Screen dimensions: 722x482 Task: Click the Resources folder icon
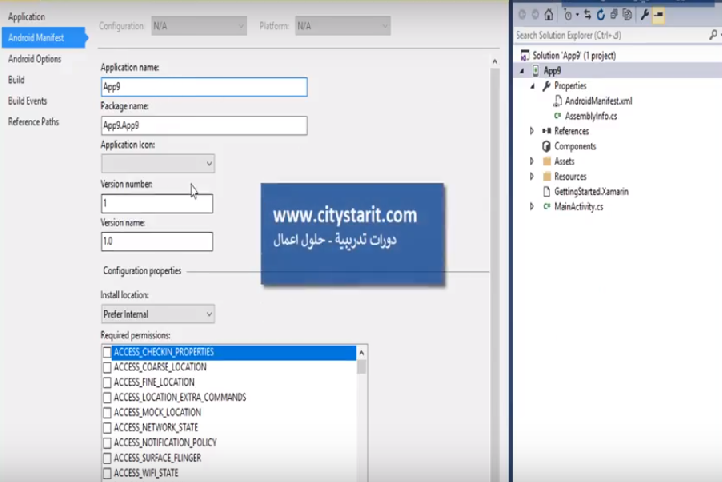coord(547,176)
